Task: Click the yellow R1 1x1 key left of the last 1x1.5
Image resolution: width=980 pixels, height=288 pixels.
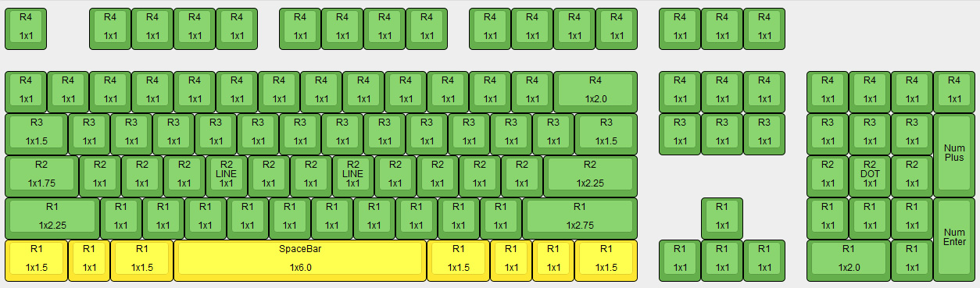Action: tap(553, 260)
